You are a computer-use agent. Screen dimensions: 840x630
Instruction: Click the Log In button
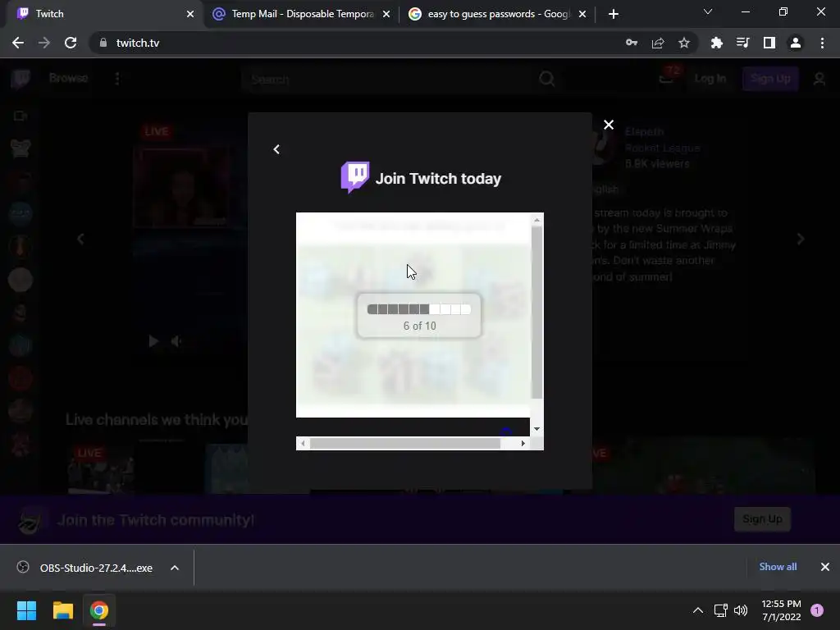[710, 79]
